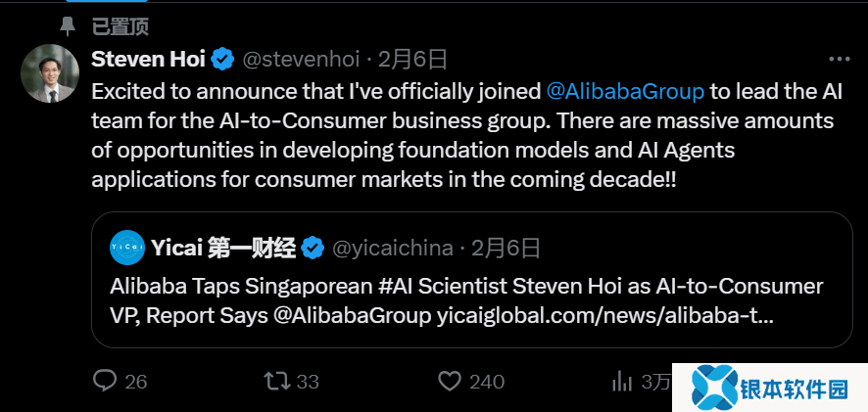Click the tweet's 2月6日 date stamp
Viewport: 868px width, 412px height.
pos(412,60)
